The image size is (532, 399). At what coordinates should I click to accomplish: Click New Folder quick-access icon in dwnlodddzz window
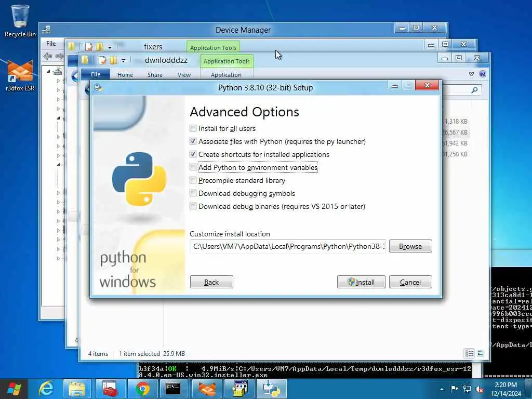(x=113, y=60)
